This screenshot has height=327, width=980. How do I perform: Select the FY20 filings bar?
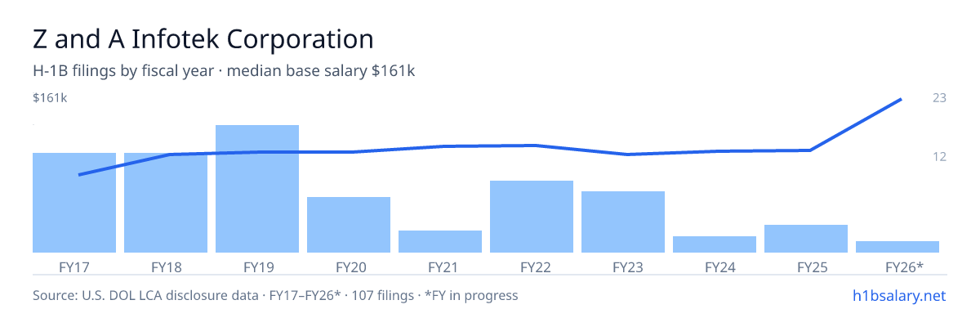point(349,225)
